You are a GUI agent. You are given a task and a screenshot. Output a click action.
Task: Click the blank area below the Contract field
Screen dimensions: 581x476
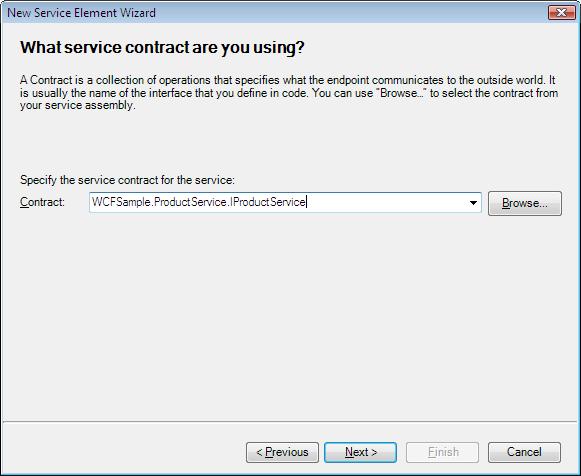tap(290, 315)
